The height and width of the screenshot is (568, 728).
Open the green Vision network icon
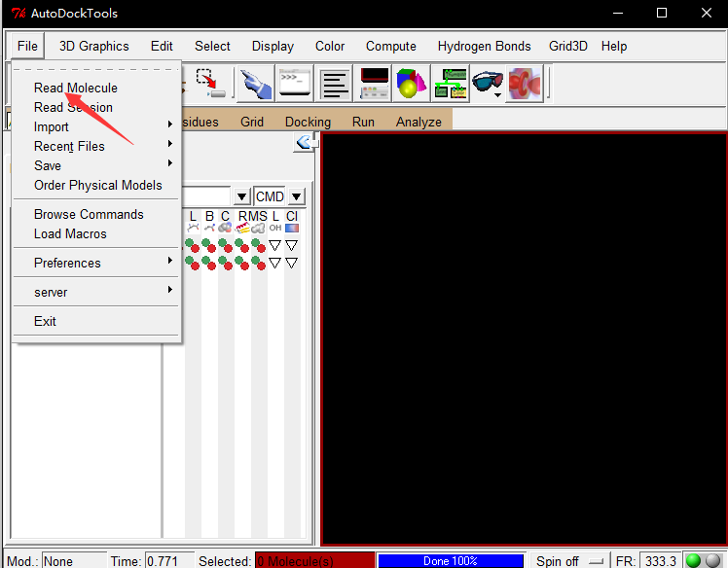point(451,84)
